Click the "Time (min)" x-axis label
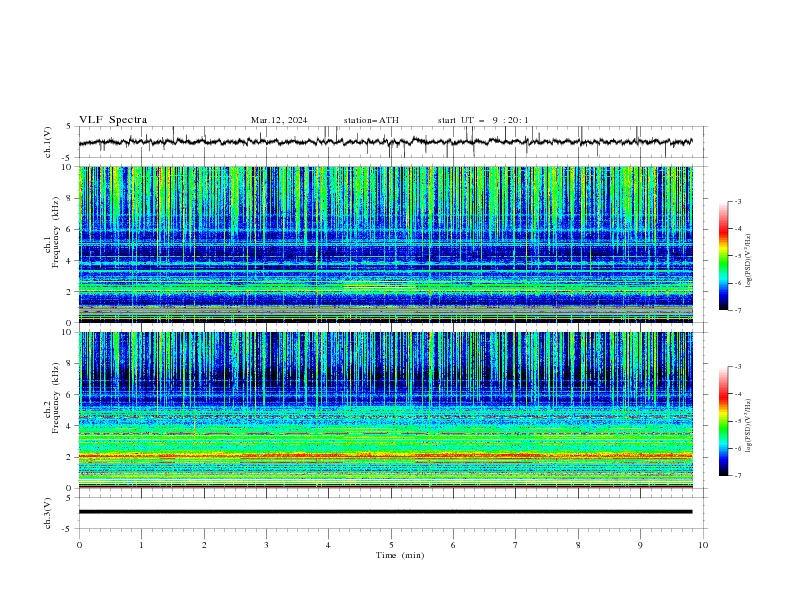792x612 pixels. tap(400, 555)
